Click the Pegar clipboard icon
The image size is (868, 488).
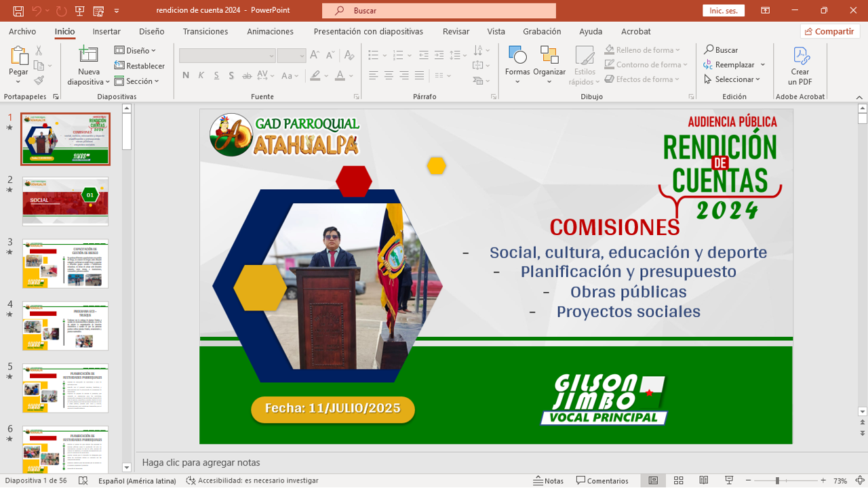[x=18, y=56]
